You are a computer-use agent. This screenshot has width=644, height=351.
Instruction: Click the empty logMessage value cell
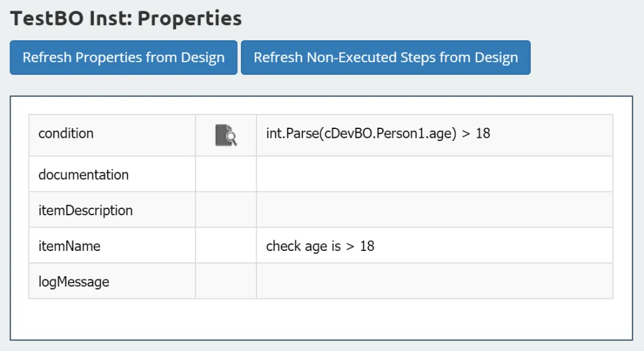435,282
